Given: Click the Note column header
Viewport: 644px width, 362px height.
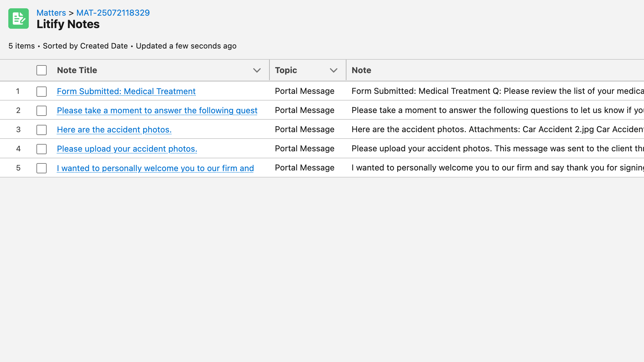Looking at the screenshot, I should click(x=361, y=70).
